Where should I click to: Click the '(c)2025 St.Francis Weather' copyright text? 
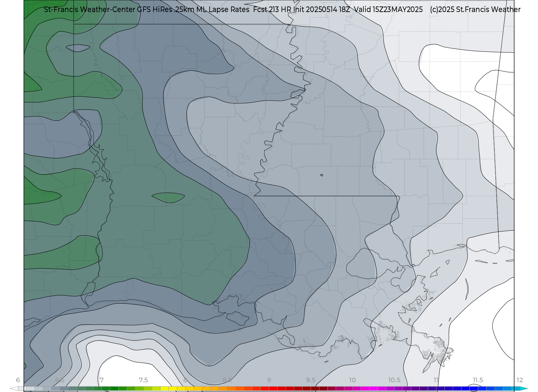pos(475,10)
